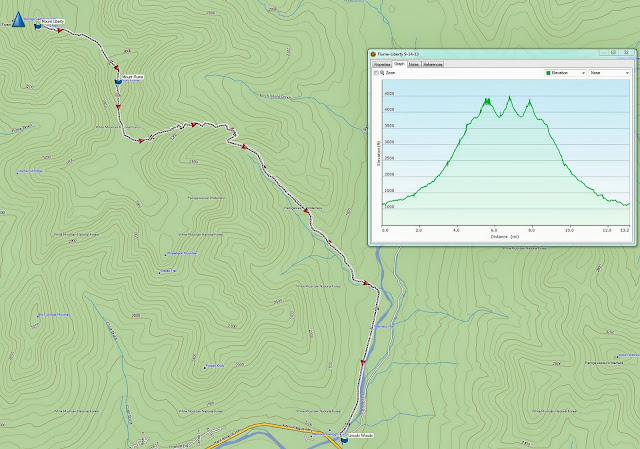Viewport: 640px width, 449px height.
Task: Click the Mount Flume waypoint label
Action: pyautogui.click(x=133, y=77)
